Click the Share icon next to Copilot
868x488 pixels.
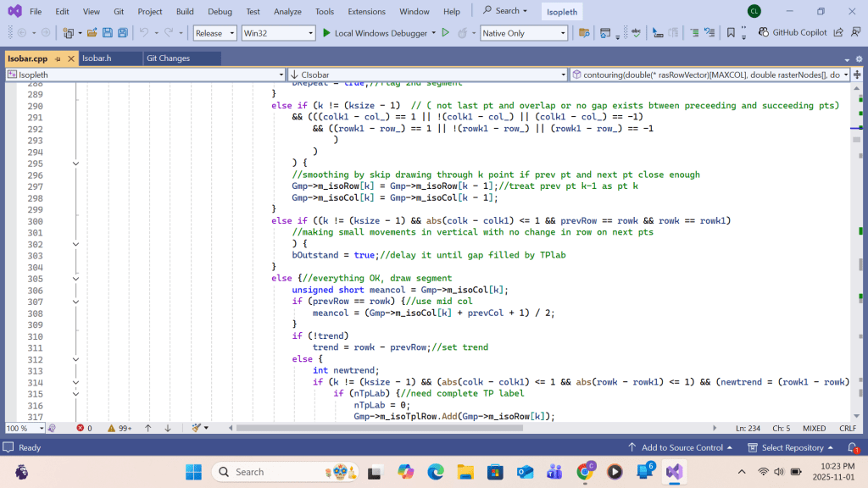837,33
